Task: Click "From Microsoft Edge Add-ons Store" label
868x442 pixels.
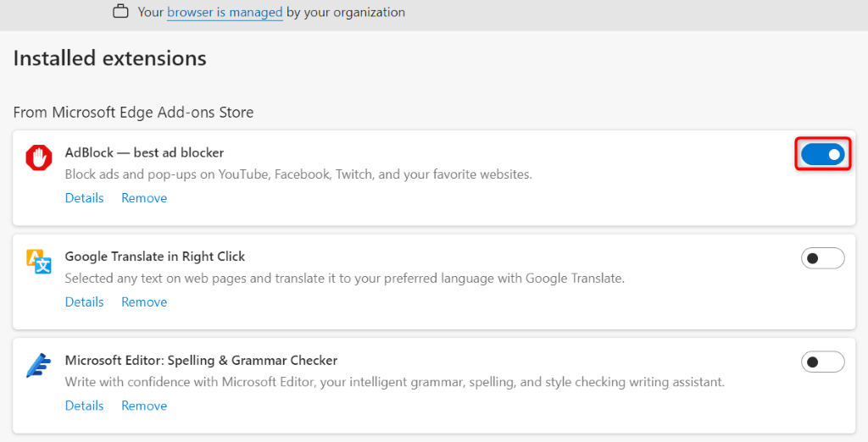Action: tap(133, 112)
